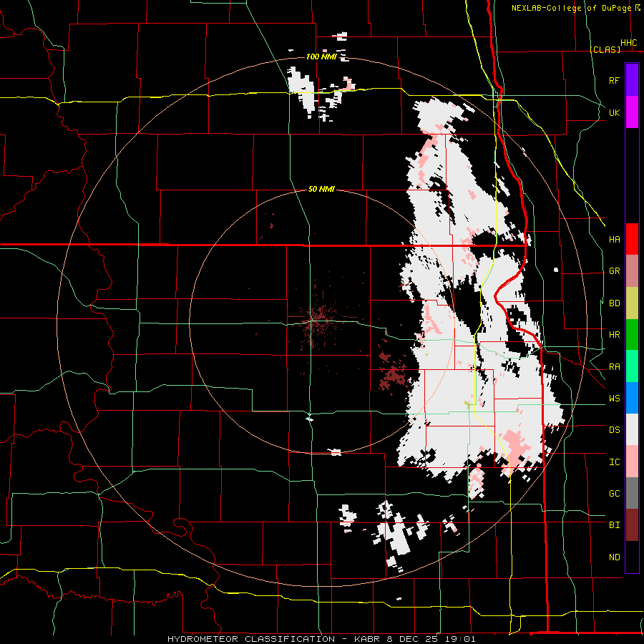Select the 'GC' legend label
This screenshot has width=644, height=644.
614,494
